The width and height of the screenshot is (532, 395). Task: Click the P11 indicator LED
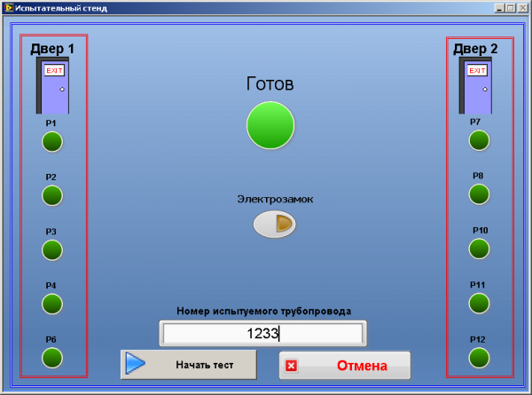point(479,303)
